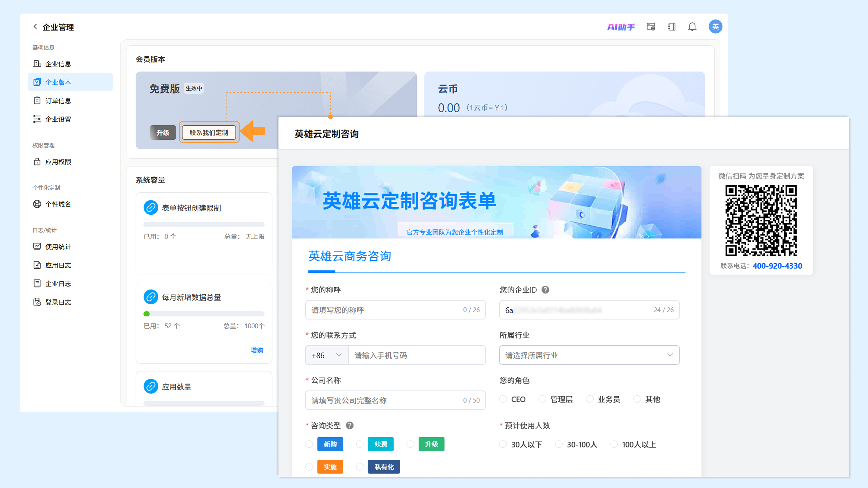Select 100人以上 expected users

click(614, 444)
